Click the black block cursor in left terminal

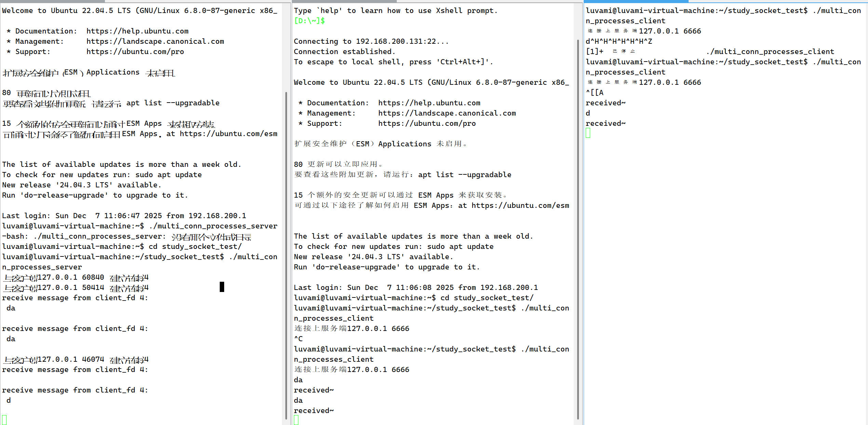[x=222, y=287]
